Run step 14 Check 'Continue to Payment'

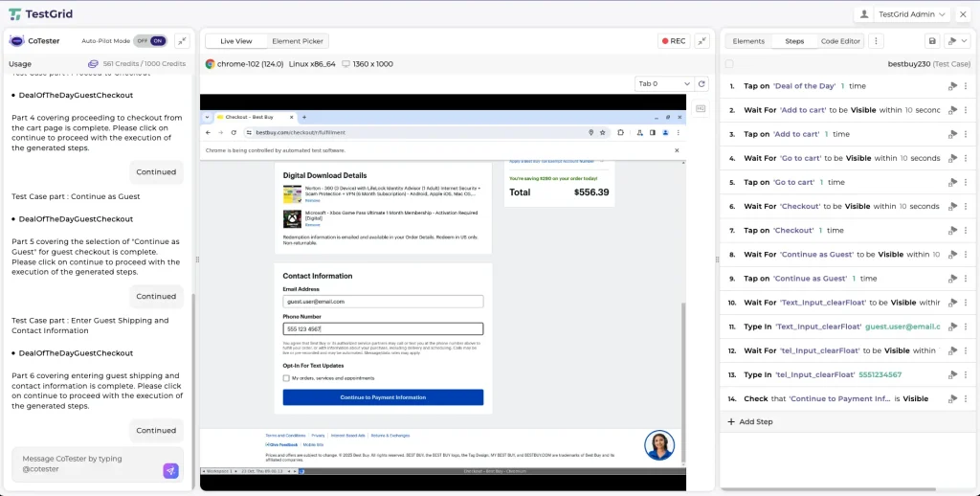click(x=952, y=399)
